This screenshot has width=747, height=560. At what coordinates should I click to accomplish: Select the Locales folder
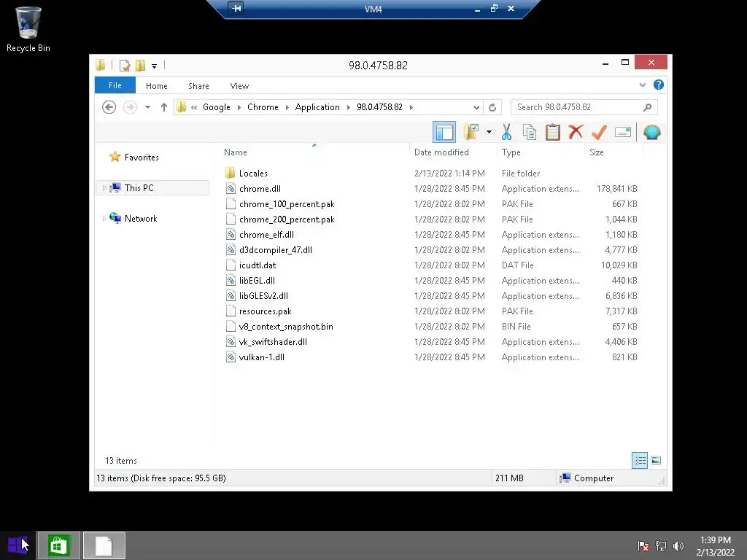(253, 174)
